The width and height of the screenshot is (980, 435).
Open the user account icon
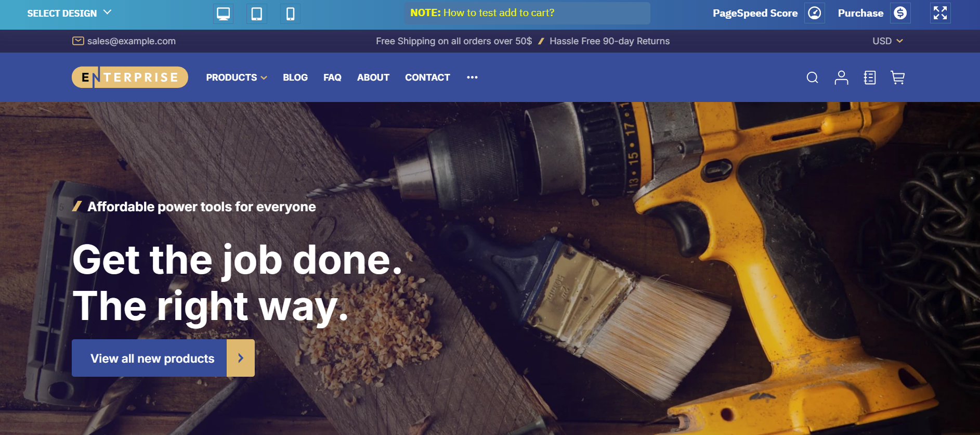click(x=841, y=78)
